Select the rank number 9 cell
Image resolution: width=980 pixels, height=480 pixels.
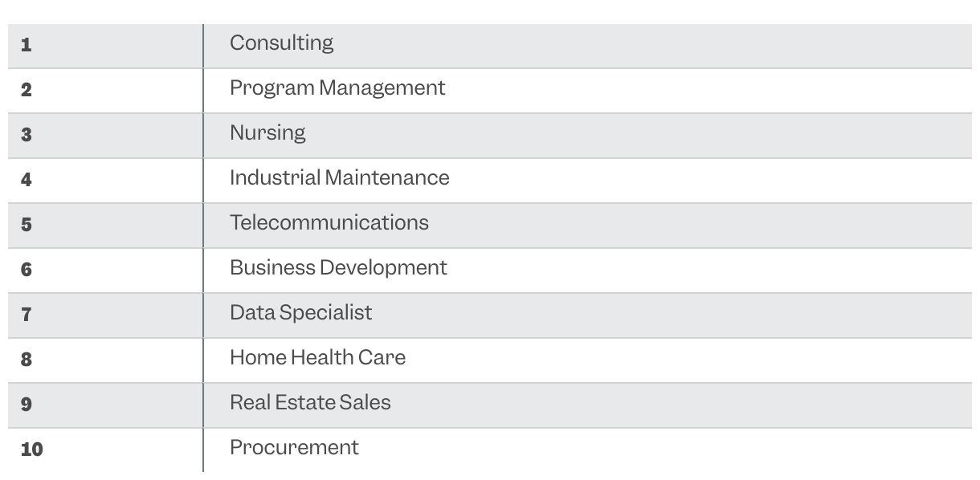[27, 405]
